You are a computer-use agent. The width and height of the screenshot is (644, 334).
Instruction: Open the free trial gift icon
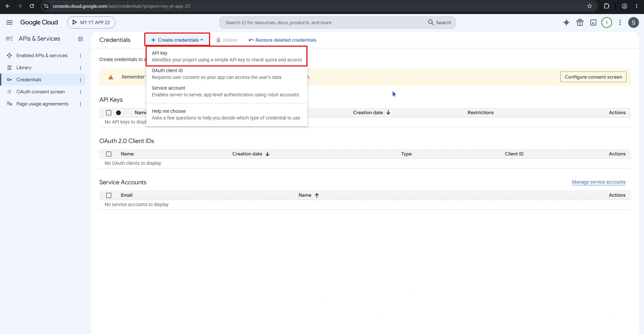[580, 22]
